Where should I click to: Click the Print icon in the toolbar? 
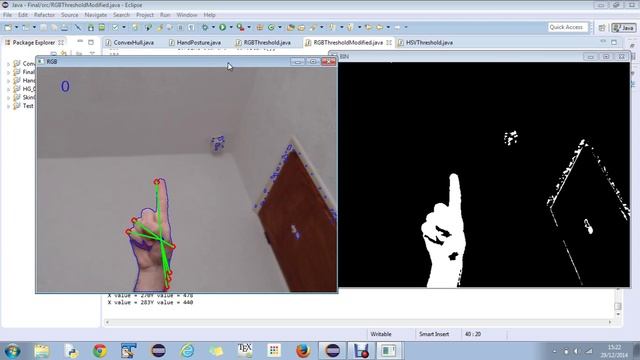[x=64, y=27]
